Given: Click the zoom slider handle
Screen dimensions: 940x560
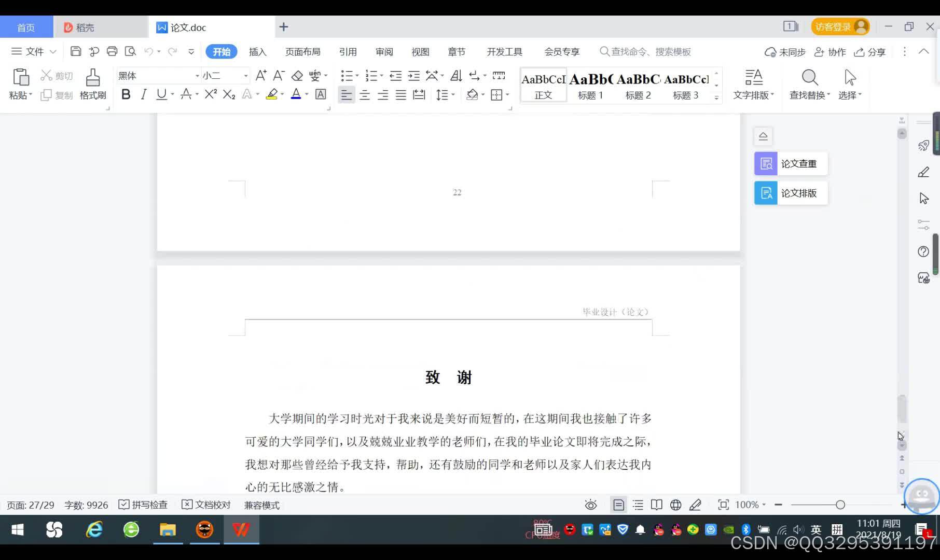Looking at the screenshot, I should [x=840, y=505].
